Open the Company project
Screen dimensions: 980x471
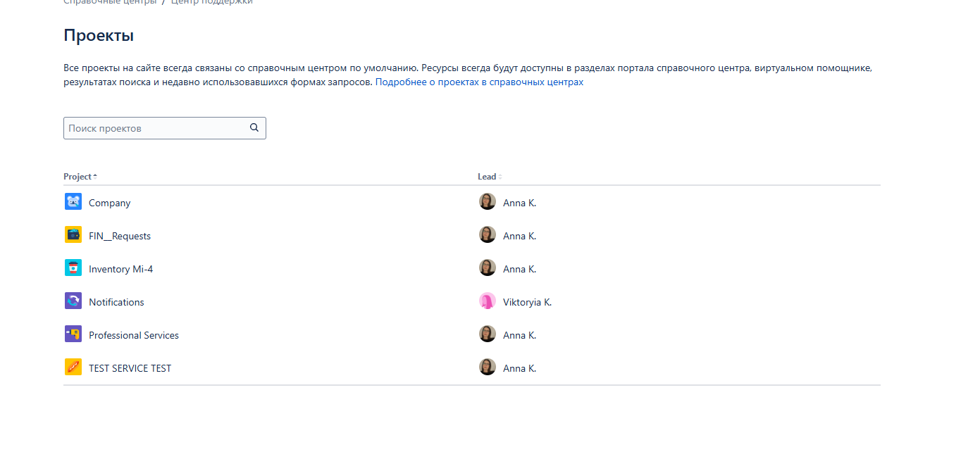pyautogui.click(x=110, y=203)
